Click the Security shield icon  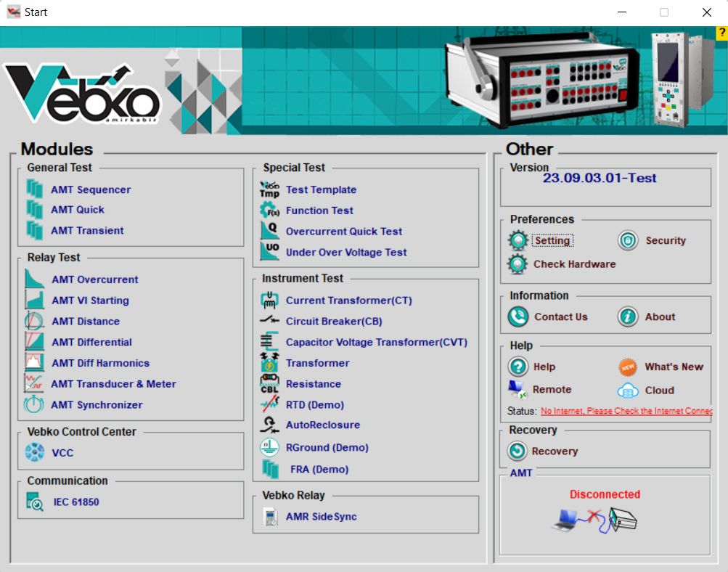[x=628, y=241]
